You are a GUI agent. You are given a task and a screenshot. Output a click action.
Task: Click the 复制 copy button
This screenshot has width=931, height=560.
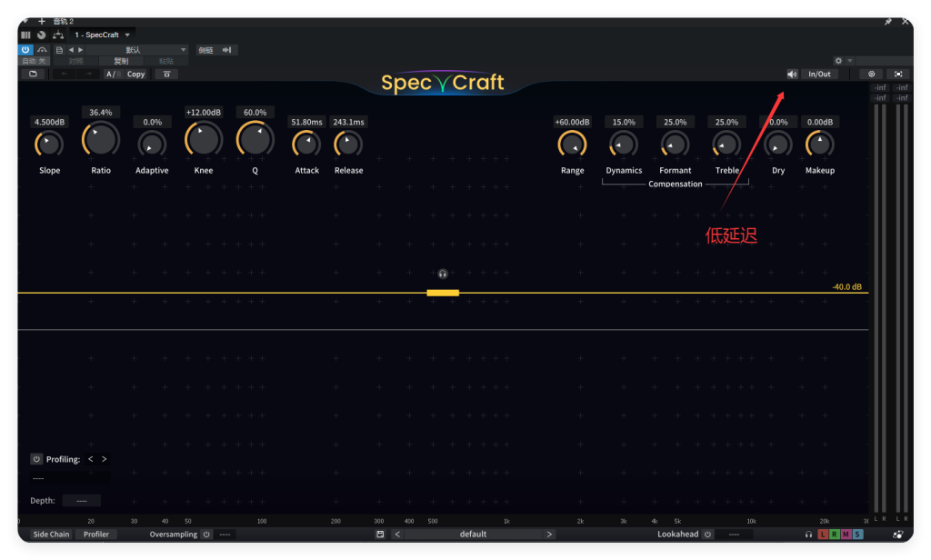click(121, 61)
